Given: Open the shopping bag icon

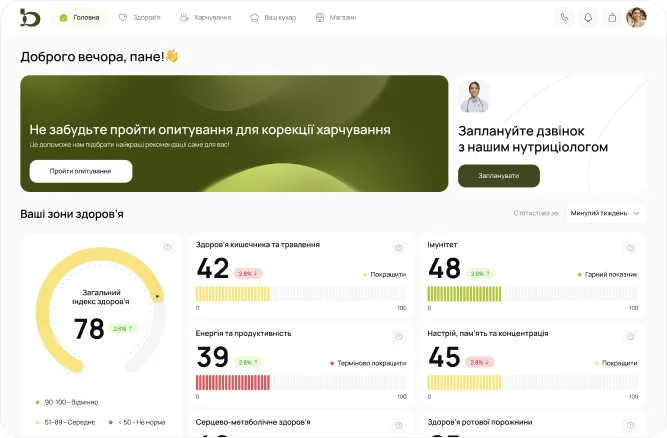Looking at the screenshot, I should point(612,17).
